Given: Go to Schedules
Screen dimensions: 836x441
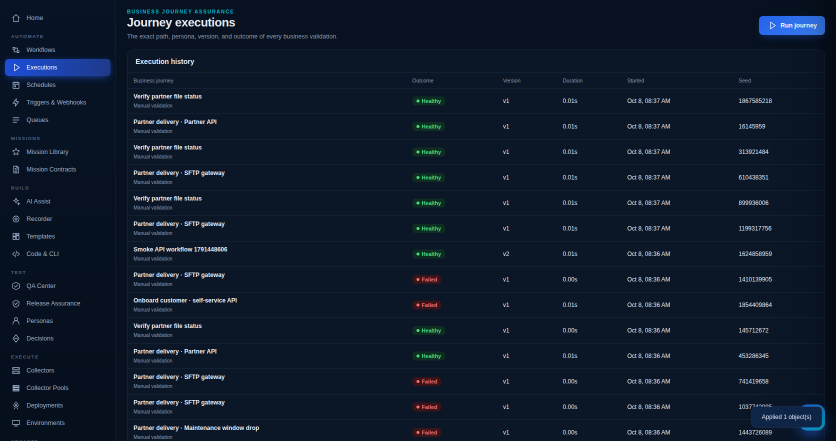Looking at the screenshot, I should point(58,85).
